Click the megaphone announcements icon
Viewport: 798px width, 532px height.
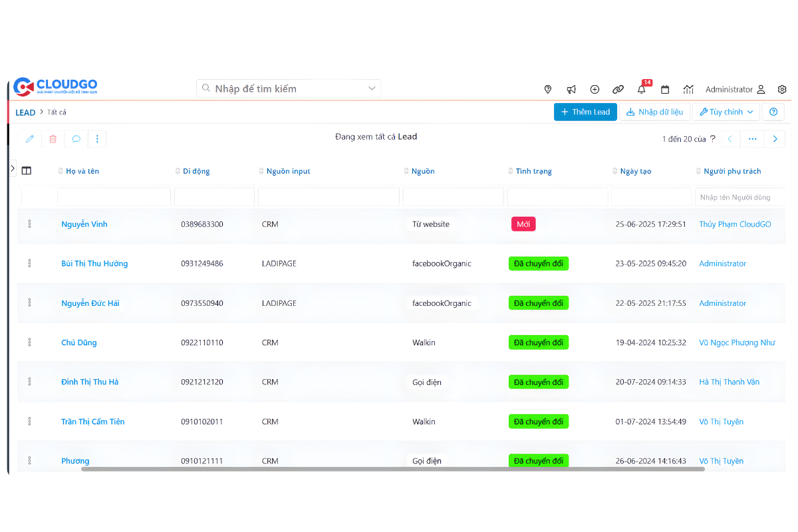click(x=571, y=89)
